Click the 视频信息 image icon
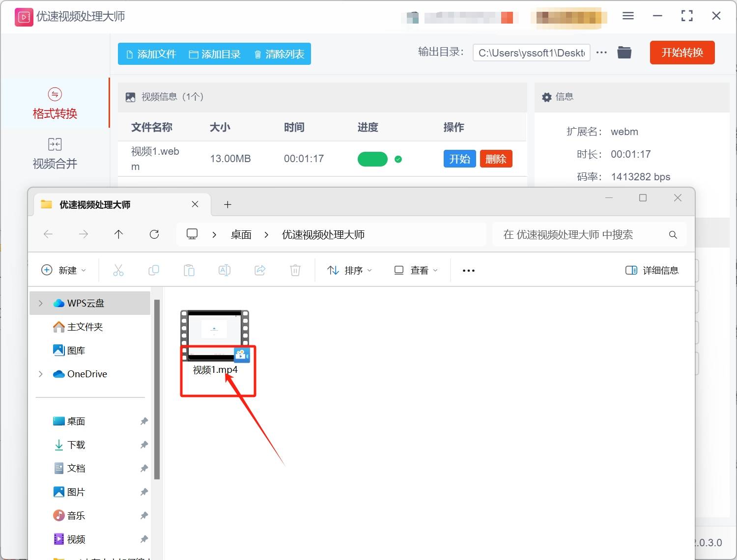Viewport: 737px width, 560px height. click(x=130, y=97)
